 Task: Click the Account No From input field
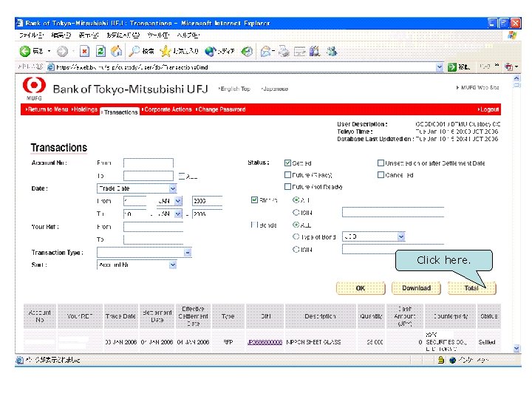[149, 163]
